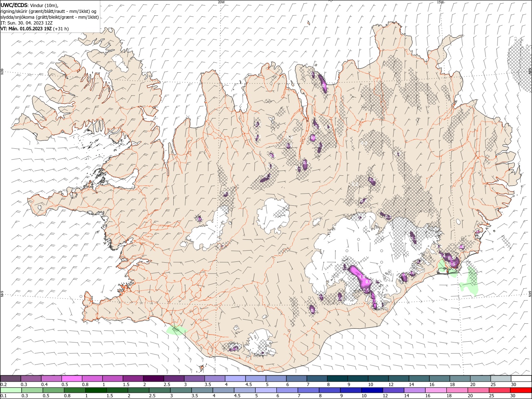The width and height of the screenshot is (532, 399).
Task: Pick the medium green 0.5 swatch on rain scale
Action: 54,390
